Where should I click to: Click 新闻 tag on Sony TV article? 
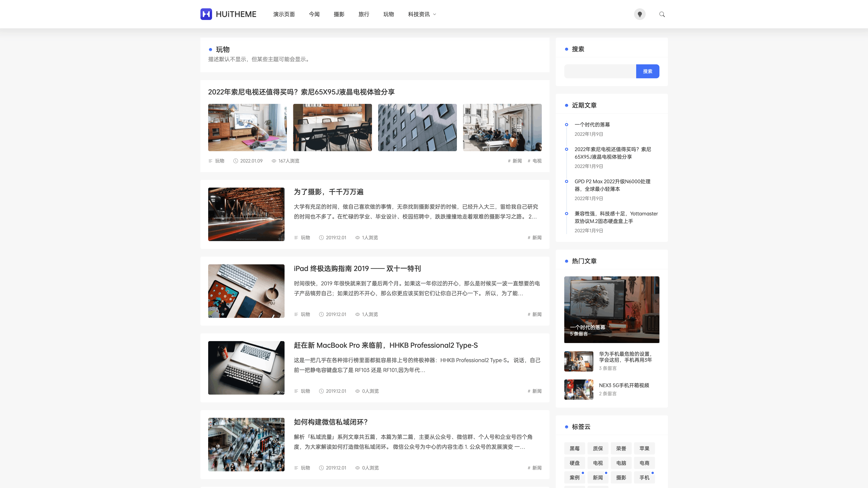click(514, 161)
